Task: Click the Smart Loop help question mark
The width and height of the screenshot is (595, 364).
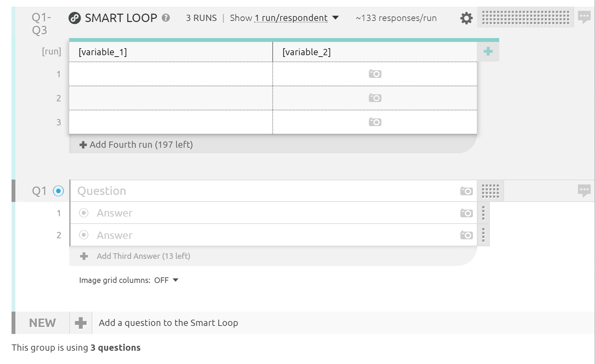Action: tap(166, 18)
